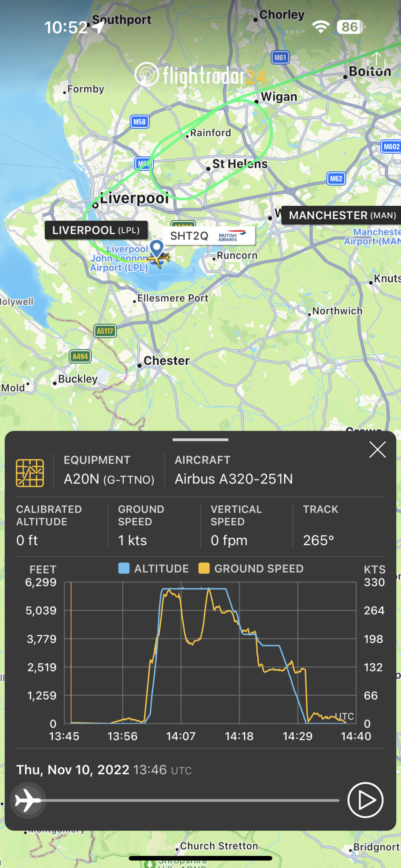Toggle the GROUND SPEED yellow legend swatch
The image size is (401, 868).
[204, 568]
